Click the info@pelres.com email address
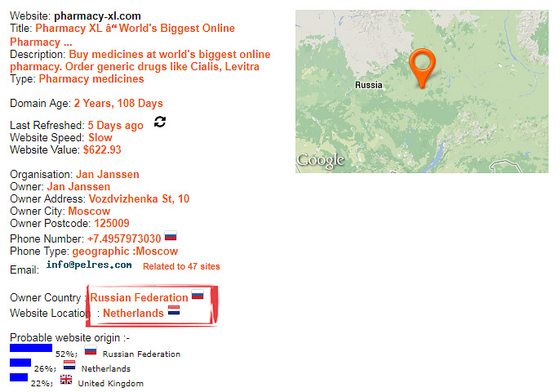560x392 pixels. pyautogui.click(x=89, y=265)
